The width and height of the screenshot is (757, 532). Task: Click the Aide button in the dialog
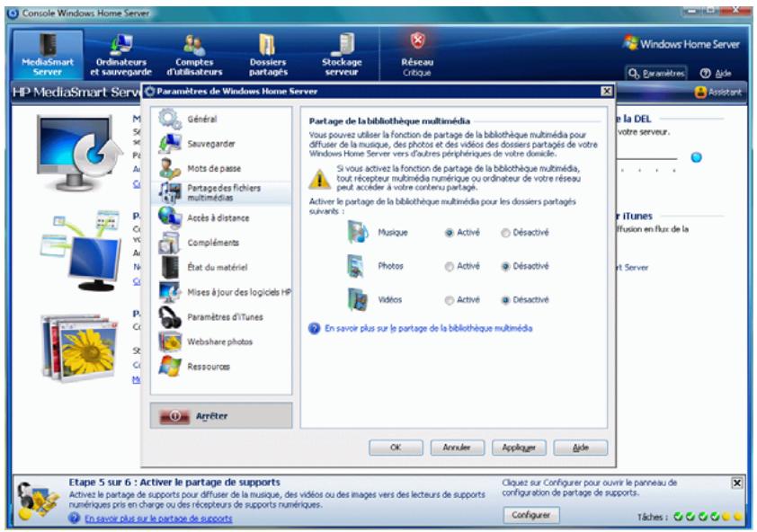(x=580, y=448)
